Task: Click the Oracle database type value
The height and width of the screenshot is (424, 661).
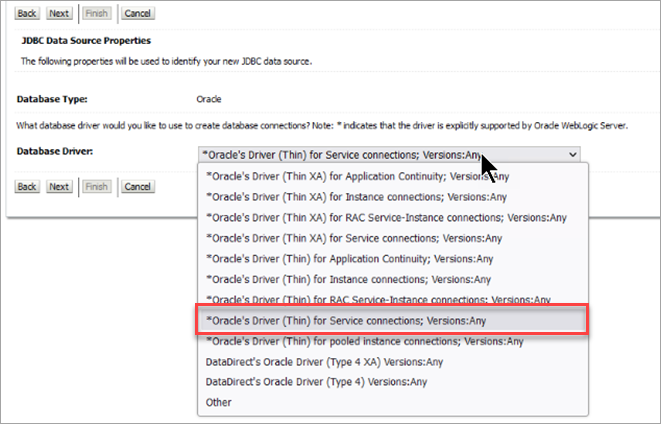Action: click(x=209, y=99)
